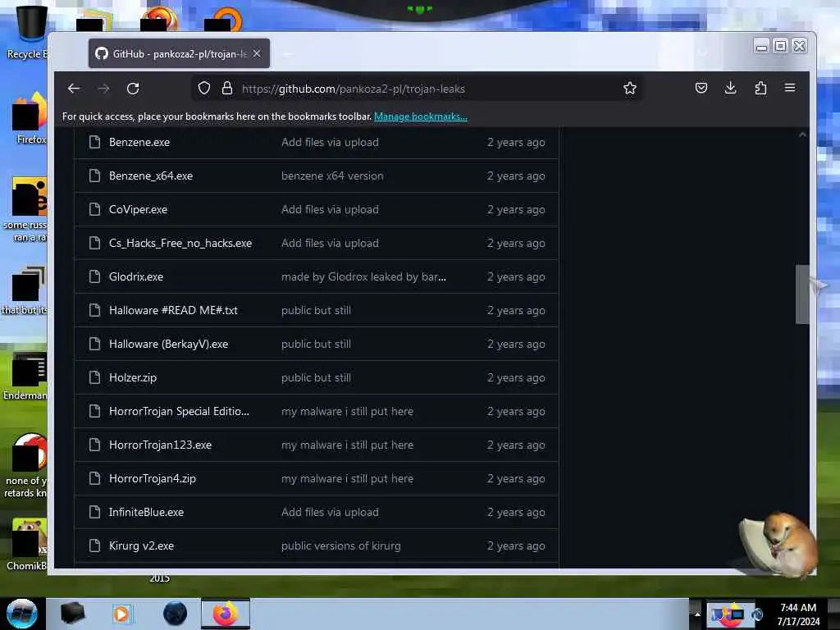The image size is (840, 630).
Task: Reload the page with the refresh icon
Action: pyautogui.click(x=133, y=89)
